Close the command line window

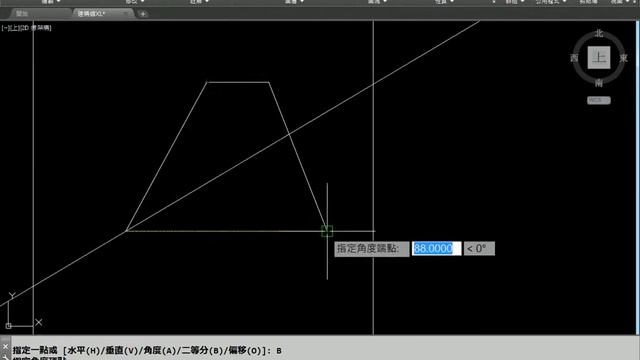[x=5, y=347]
